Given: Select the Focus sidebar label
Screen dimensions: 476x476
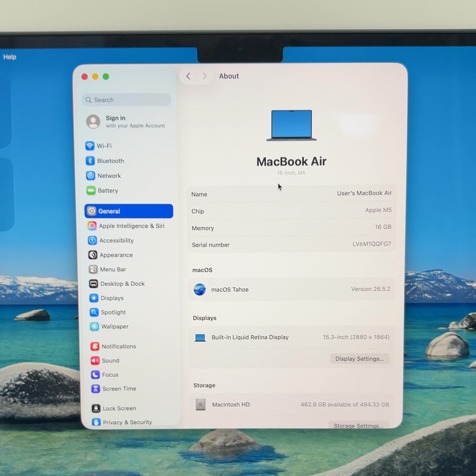Looking at the screenshot, I should click(x=110, y=375).
